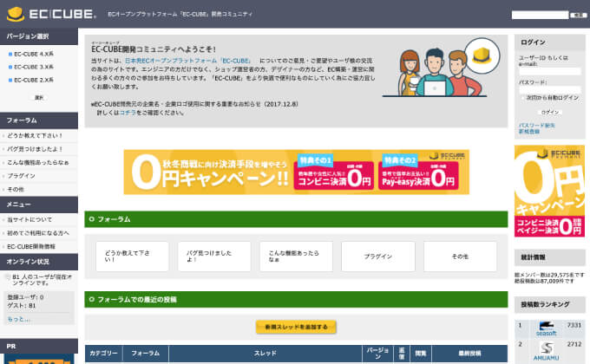The height and width of the screenshot is (364, 590).
Task: Open 初めてご利用になる方へ menu item
Action: [x=39, y=233]
